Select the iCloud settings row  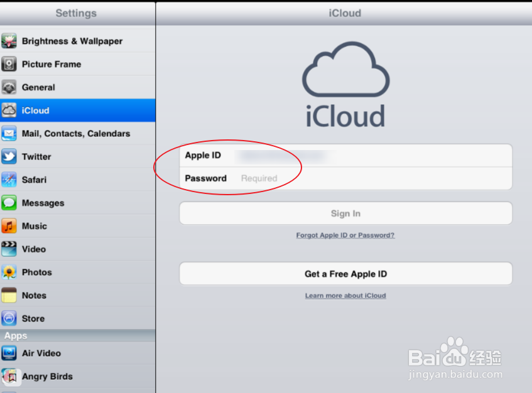click(x=78, y=110)
